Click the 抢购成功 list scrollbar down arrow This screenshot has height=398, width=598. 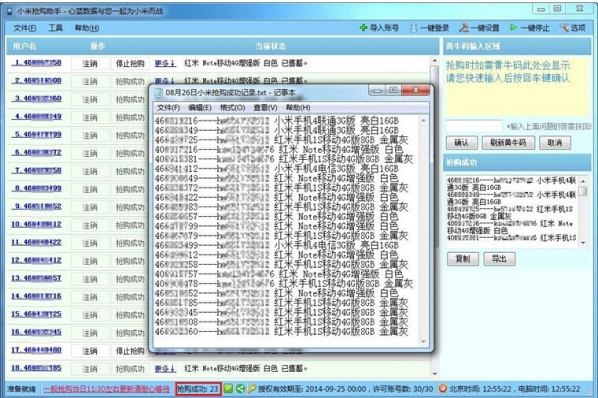[x=583, y=243]
